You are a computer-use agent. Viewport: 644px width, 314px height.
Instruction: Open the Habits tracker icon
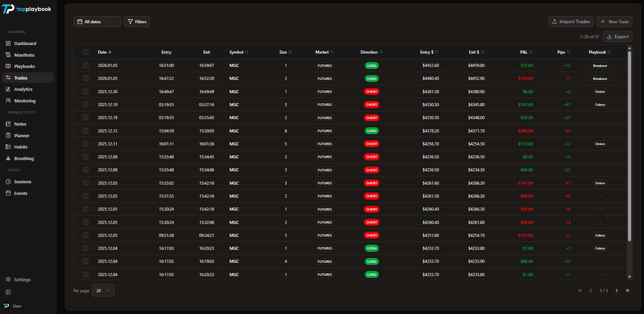[8, 147]
